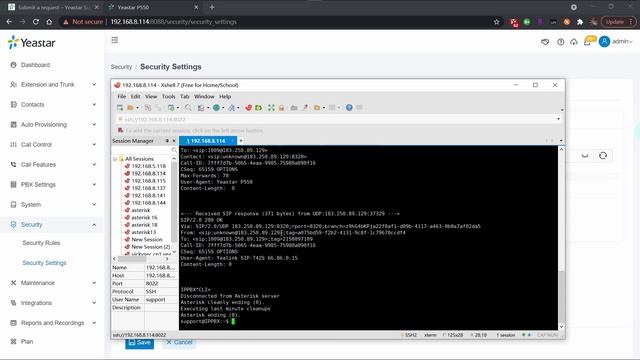640x360 pixels.
Task: Click the globe encoding icon in Xshell toolbar
Action: [x=216, y=108]
